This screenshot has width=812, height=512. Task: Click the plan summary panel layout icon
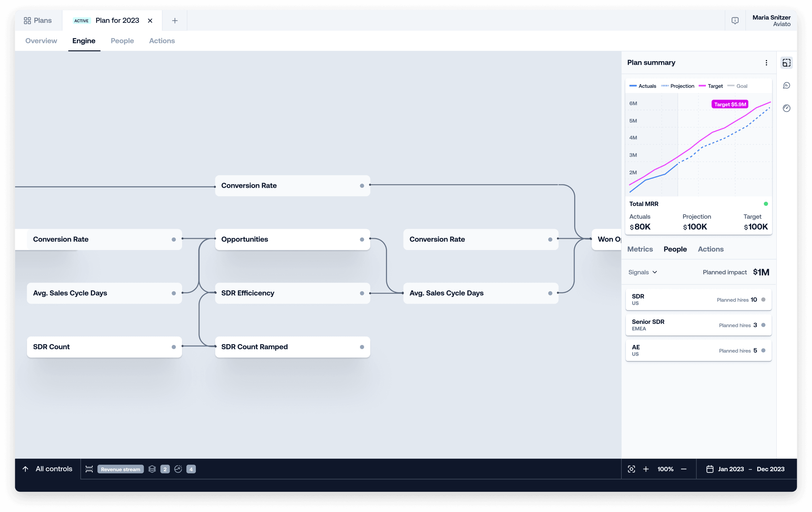[786, 63]
